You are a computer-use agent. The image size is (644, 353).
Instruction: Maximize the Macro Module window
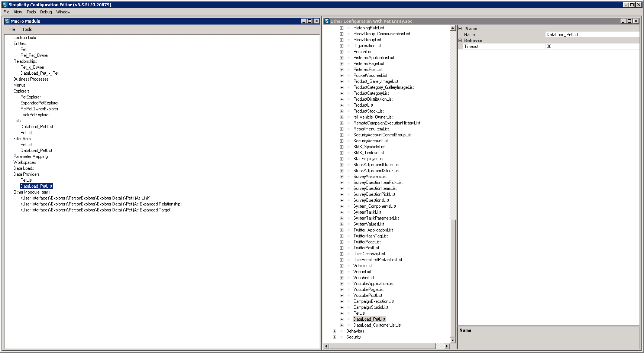(310, 21)
